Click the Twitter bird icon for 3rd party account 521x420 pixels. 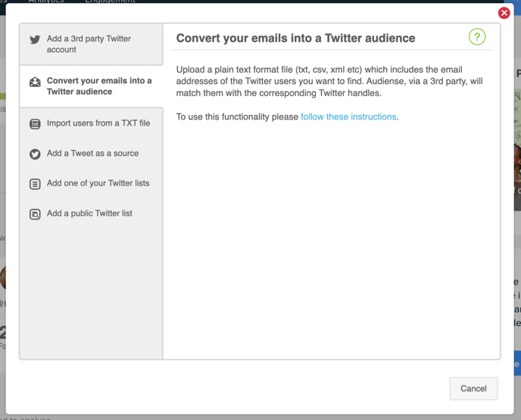[x=35, y=39]
